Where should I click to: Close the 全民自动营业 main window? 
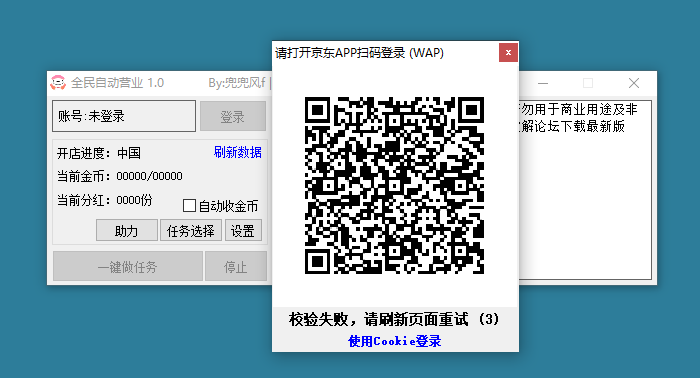(633, 83)
